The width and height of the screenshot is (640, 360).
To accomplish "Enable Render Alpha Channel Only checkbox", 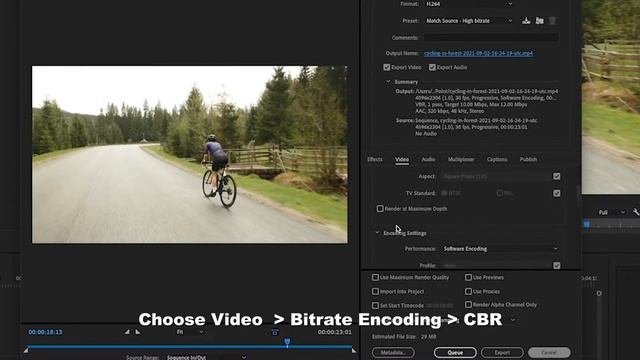I will (x=468, y=304).
